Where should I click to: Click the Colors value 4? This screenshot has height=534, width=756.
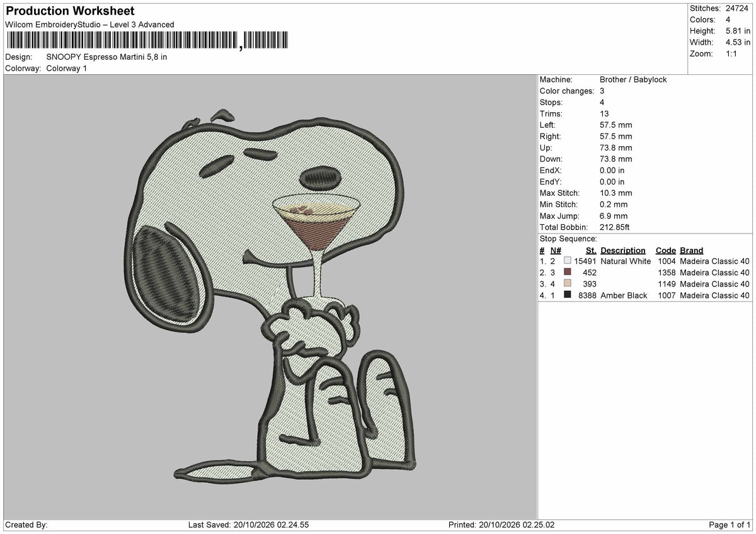click(728, 20)
